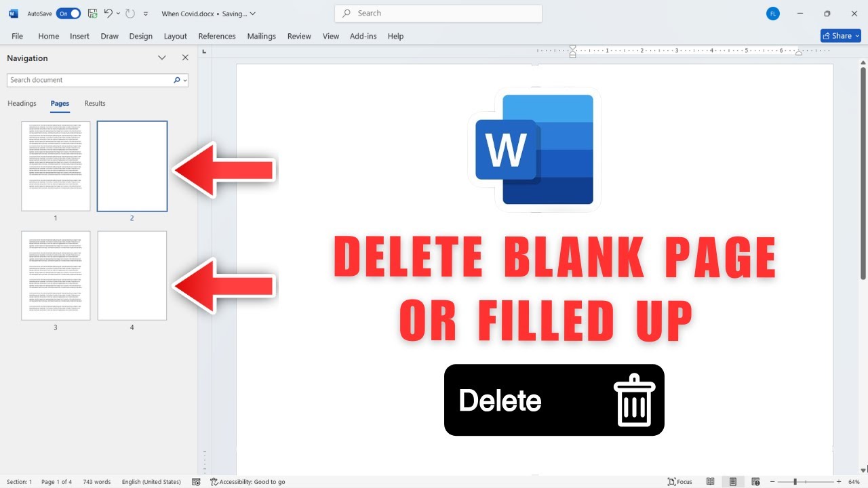Click the 743 words count

coord(97,482)
